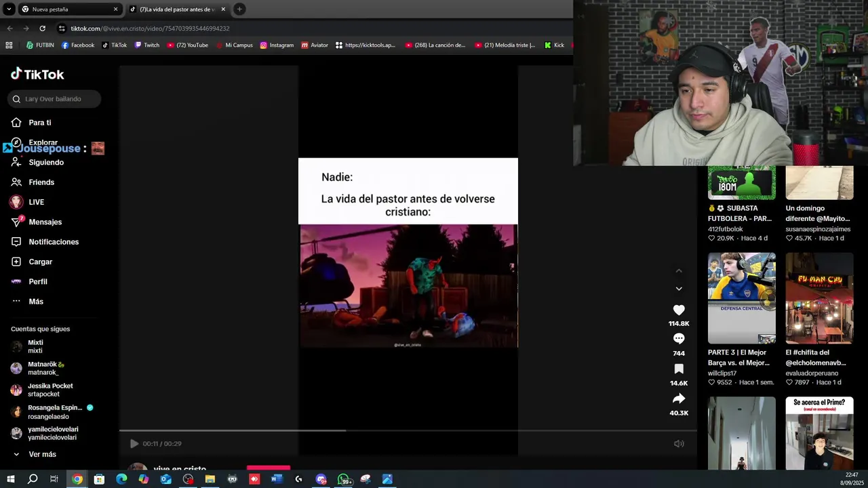Open WhatsApp from the taskbar

click(x=344, y=479)
